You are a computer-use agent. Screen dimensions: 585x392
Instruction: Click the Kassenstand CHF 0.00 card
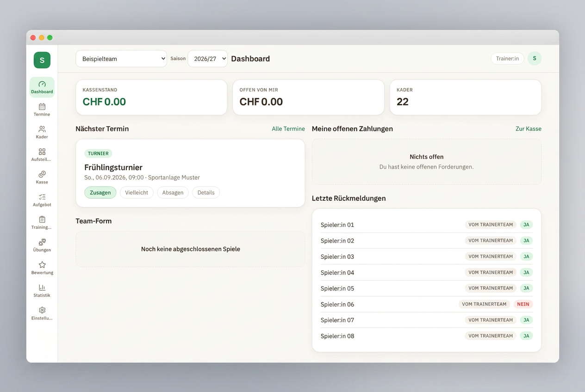point(151,98)
